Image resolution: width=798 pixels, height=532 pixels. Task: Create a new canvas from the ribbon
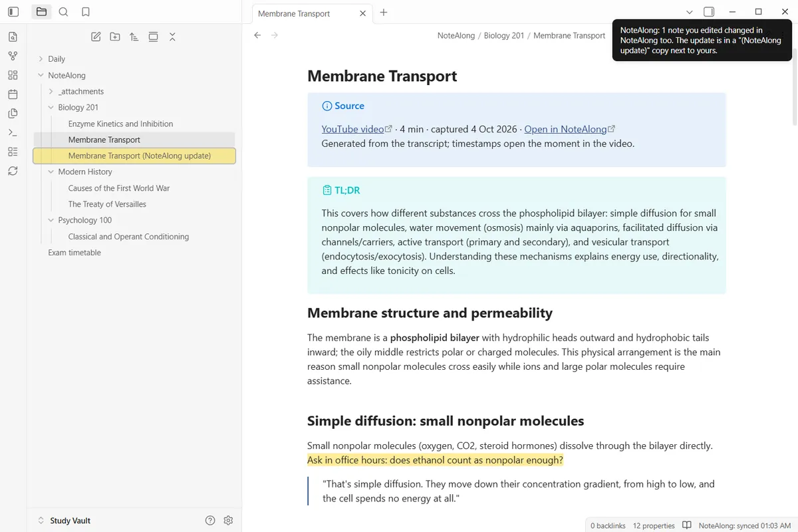13,76
